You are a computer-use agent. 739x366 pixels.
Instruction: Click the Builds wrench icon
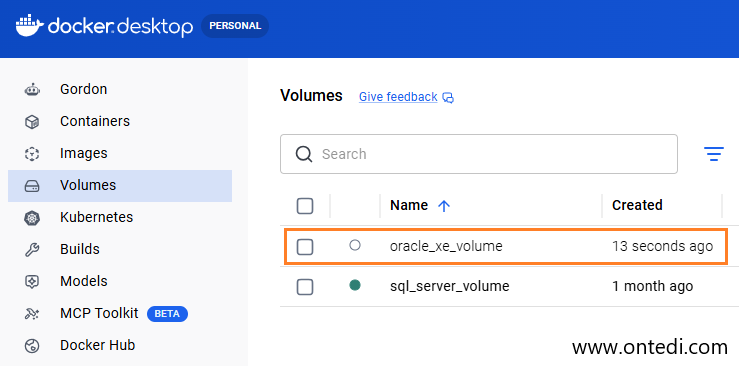[32, 250]
